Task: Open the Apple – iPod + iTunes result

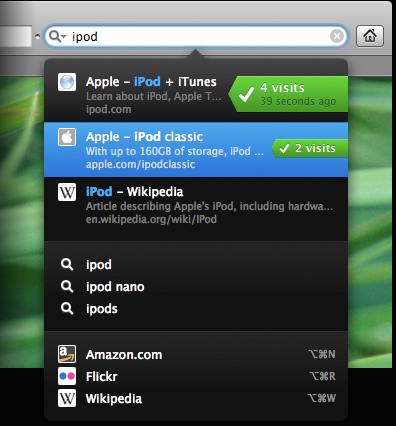Action: [x=196, y=94]
